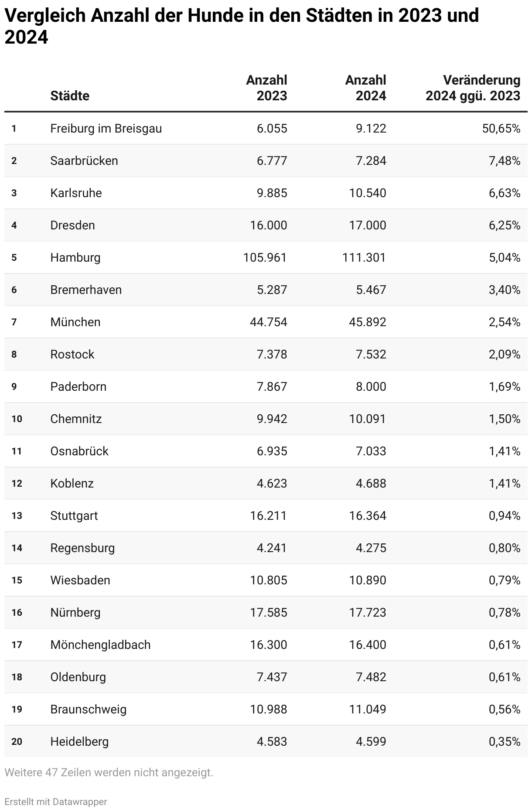Click Veränderung 2024 ggü. 2023 header
The width and height of the screenshot is (532, 812).
click(x=473, y=88)
